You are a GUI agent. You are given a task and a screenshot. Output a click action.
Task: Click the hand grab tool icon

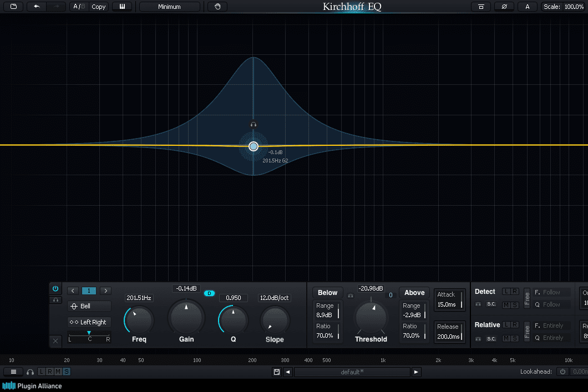pos(217,6)
